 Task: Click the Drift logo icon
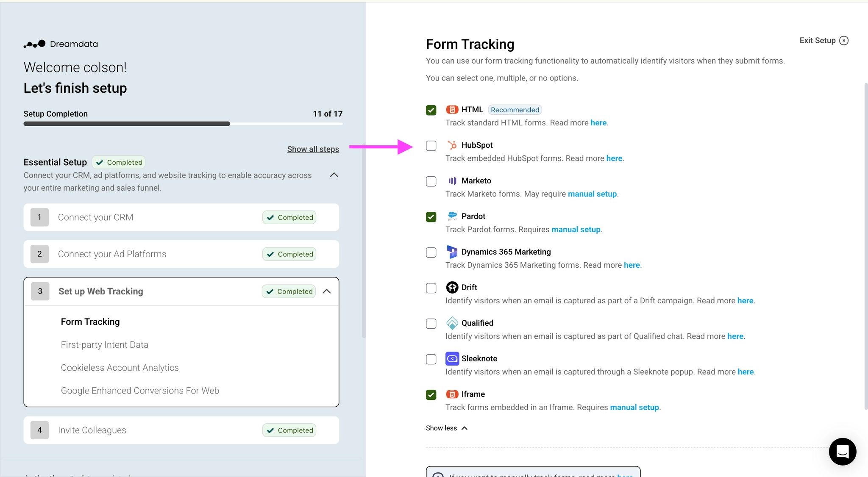tap(452, 288)
